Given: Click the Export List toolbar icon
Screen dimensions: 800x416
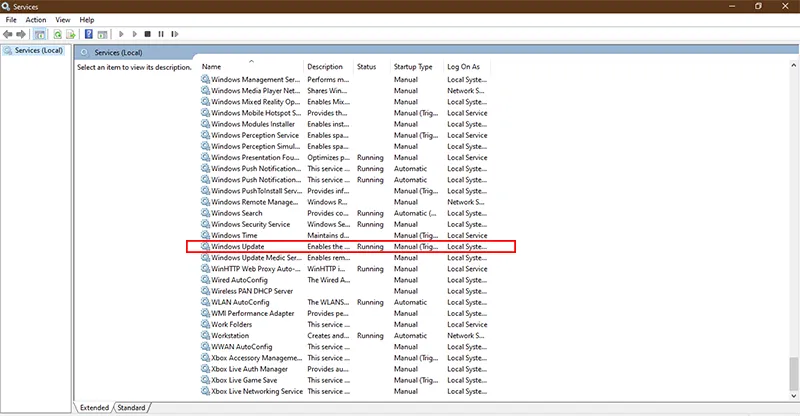Looking at the screenshot, I should 70,33.
